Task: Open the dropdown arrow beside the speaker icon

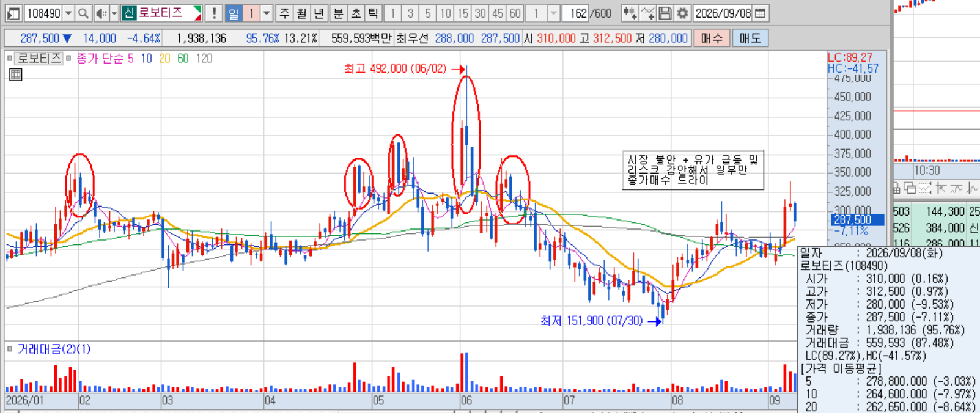Action: (x=114, y=13)
